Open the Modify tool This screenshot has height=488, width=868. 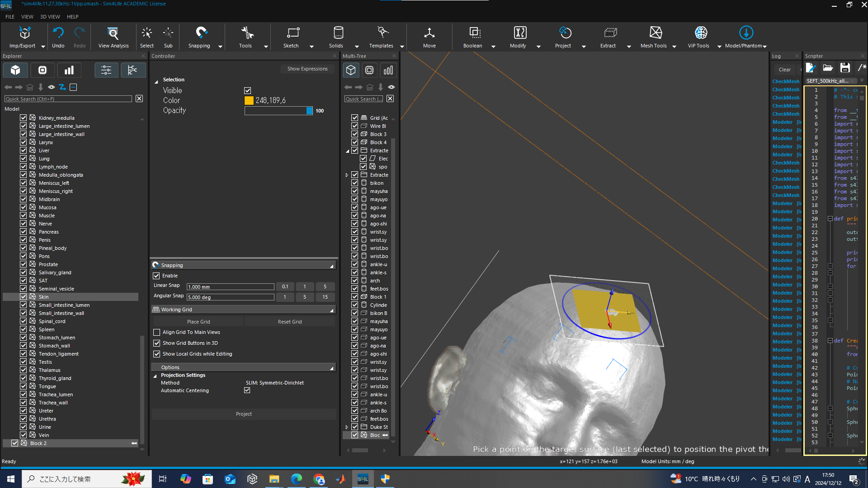tap(519, 37)
